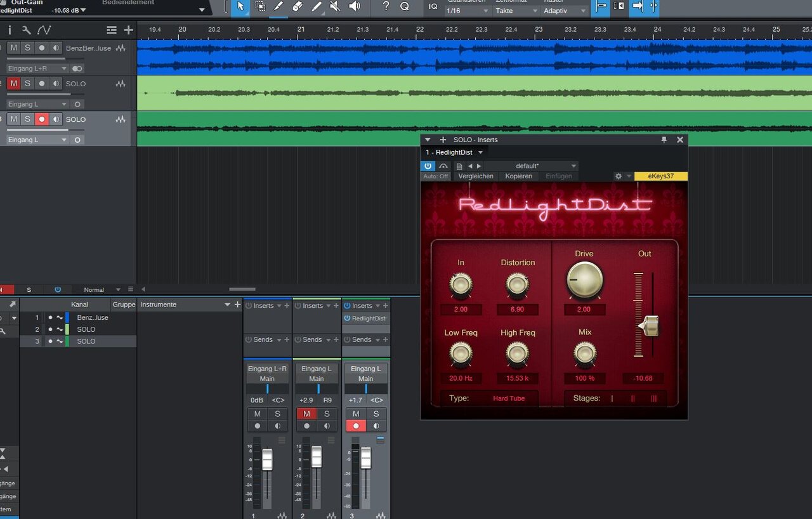
Task: Open the Adaptiv snap dropdown
Action: [x=565, y=11]
